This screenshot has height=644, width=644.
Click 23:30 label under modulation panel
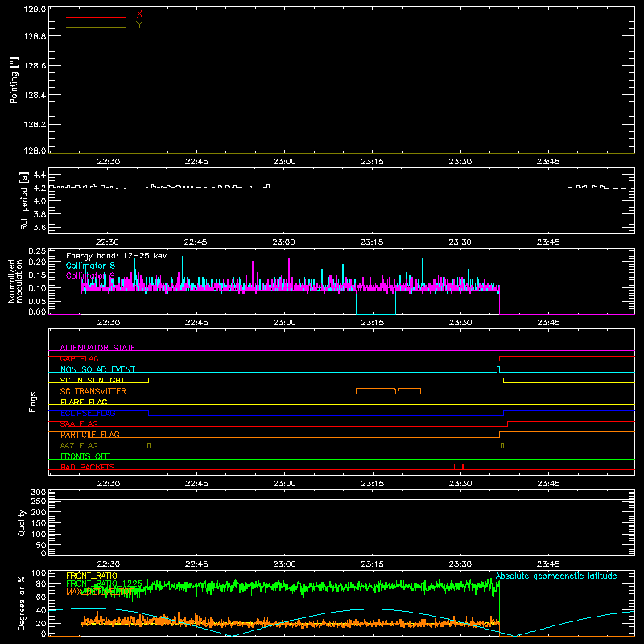tap(460, 323)
